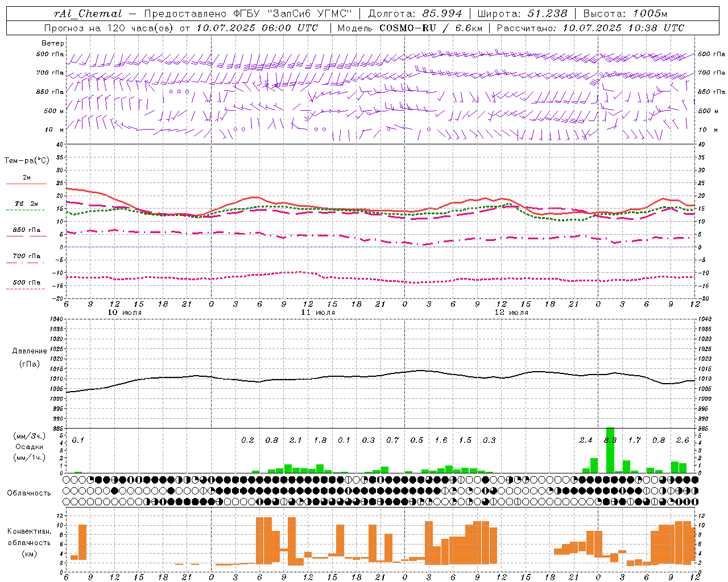Click the precipitation total 8.3
The image size is (728, 582).
(610, 440)
